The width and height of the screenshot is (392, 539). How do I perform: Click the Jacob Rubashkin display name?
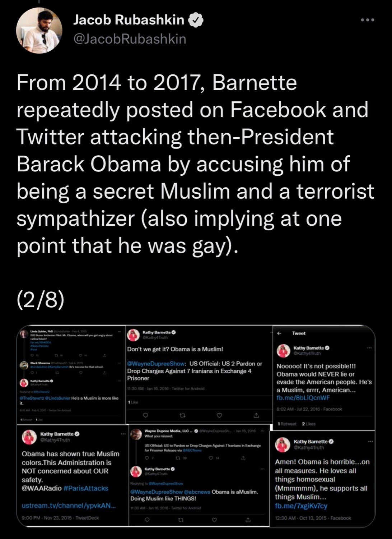pos(129,20)
